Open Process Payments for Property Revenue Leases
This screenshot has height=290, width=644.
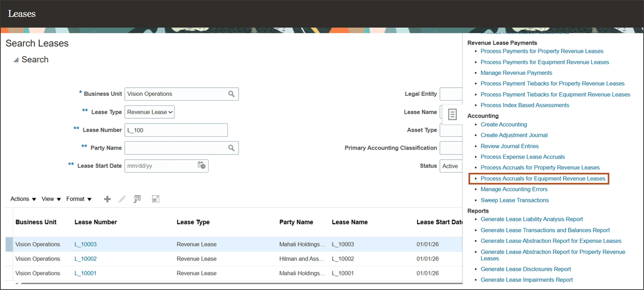point(542,51)
